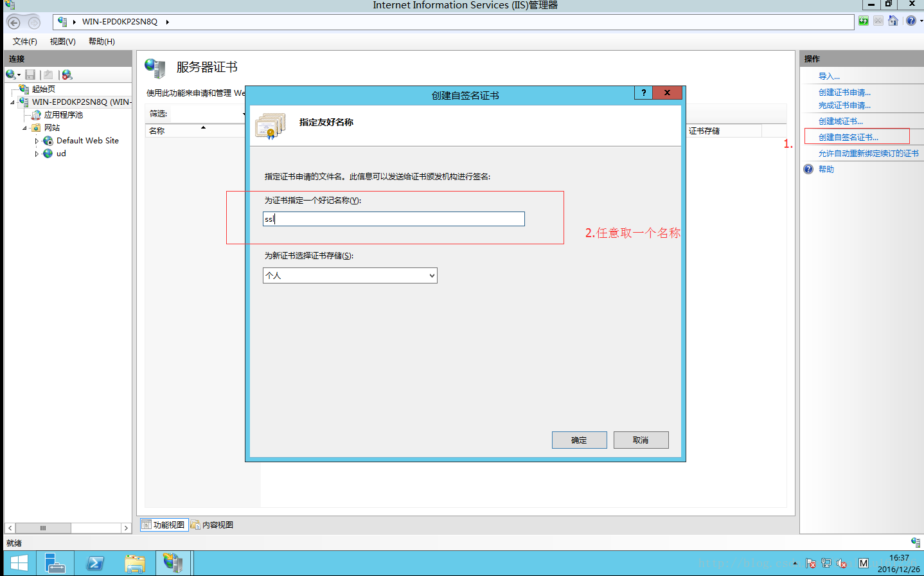
Task: Open the 文件(F) menu
Action: tap(25, 42)
